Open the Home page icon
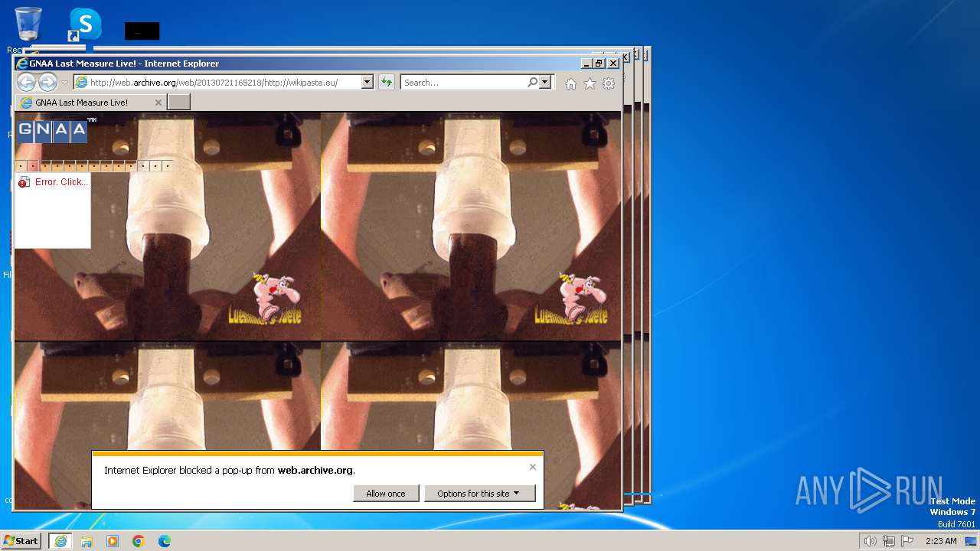Image resolution: width=980 pixels, height=551 pixels. [x=570, y=83]
